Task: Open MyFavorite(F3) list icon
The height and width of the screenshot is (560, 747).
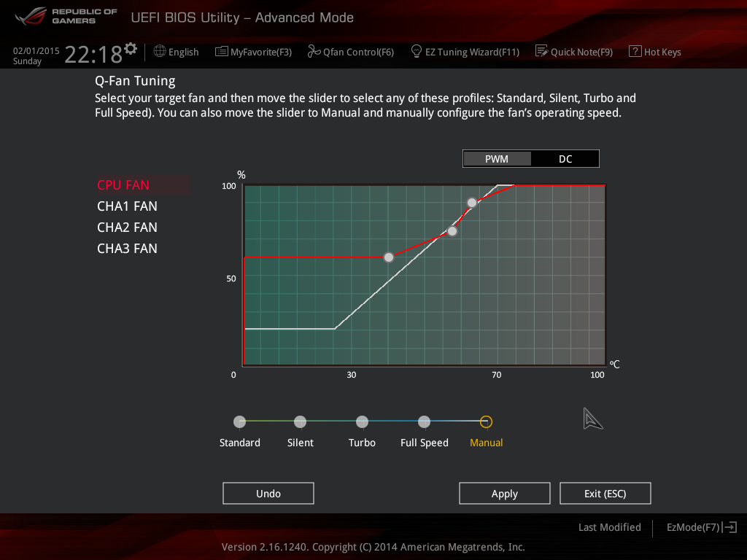Action: pos(221,52)
